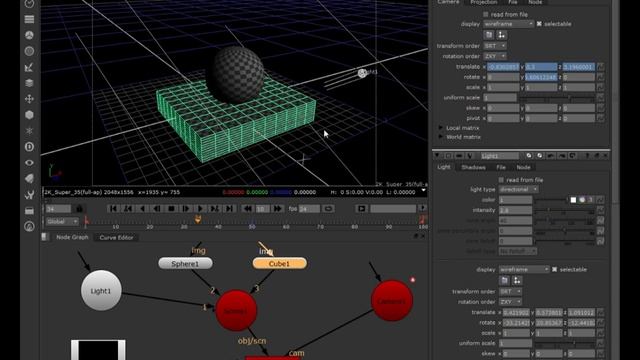
Task: Step back one frame
Action: click(157, 209)
